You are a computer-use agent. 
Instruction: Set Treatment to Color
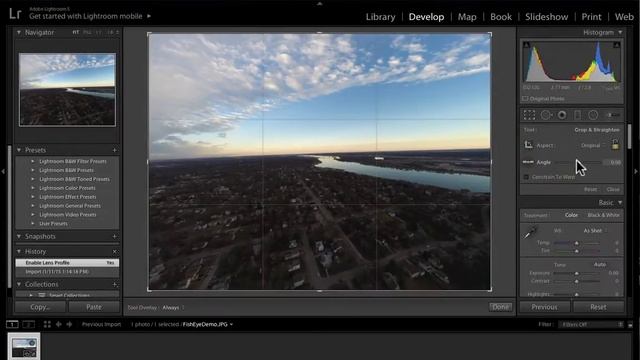click(x=571, y=215)
